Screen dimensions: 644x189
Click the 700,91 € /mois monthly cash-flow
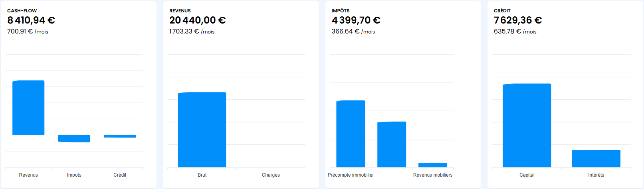(x=28, y=31)
